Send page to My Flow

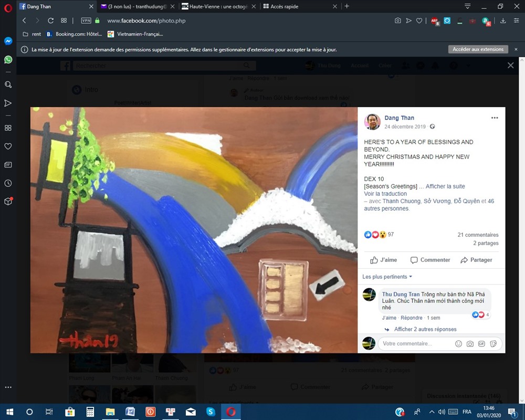click(x=408, y=20)
